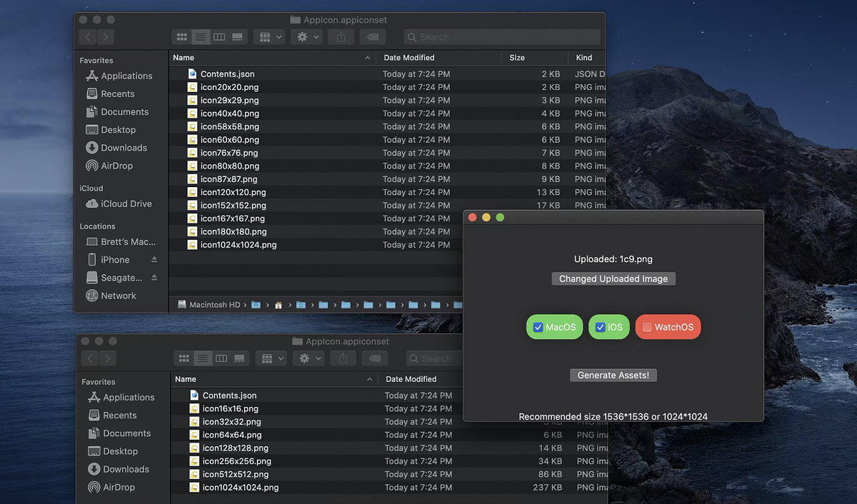This screenshot has width=857, height=504.
Task: Open the grouping dropdown in the toolbar
Action: (269, 36)
